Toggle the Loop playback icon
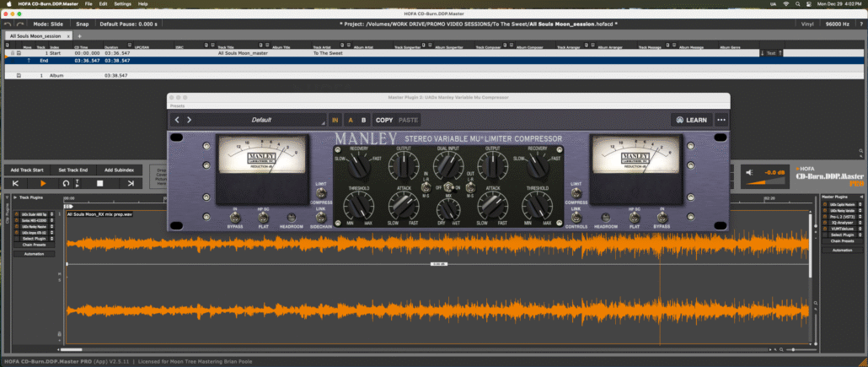The image size is (868, 367). (66, 183)
